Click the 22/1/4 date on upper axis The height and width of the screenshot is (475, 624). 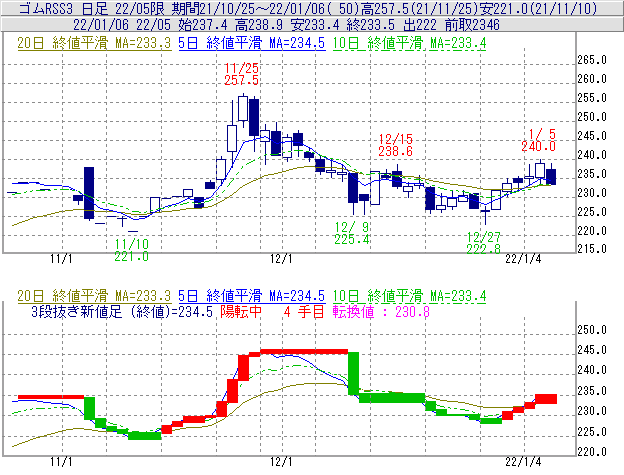[x=523, y=259]
